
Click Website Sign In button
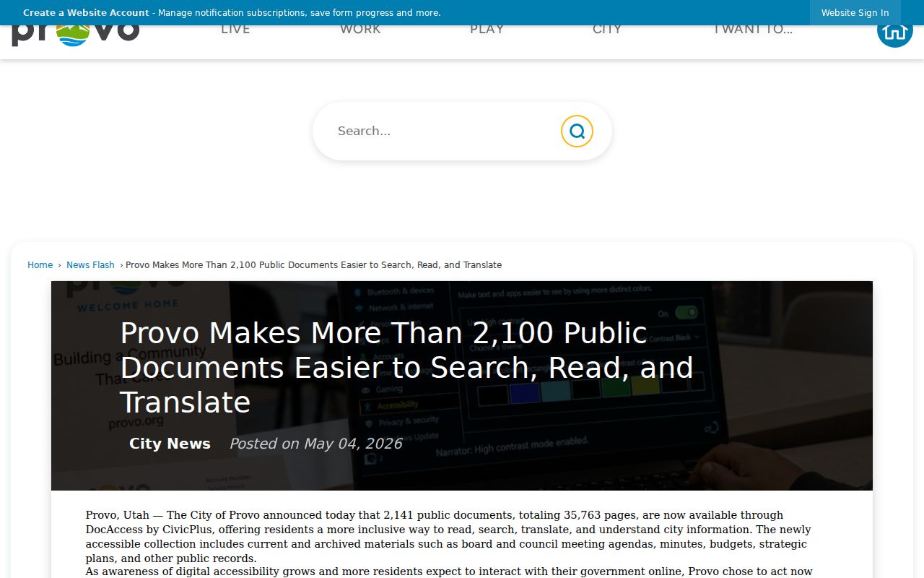coord(855,12)
